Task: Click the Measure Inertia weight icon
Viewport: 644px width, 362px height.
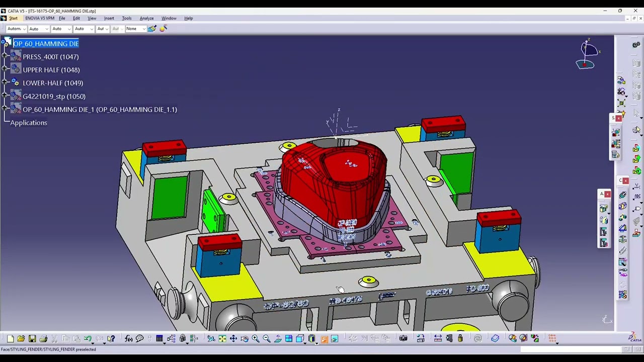Action: point(460,339)
